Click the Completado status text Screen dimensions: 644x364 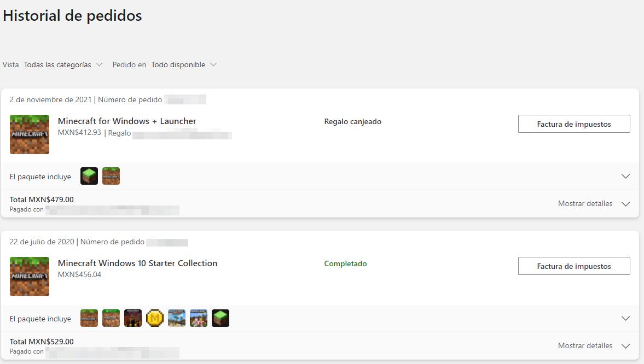coord(345,263)
